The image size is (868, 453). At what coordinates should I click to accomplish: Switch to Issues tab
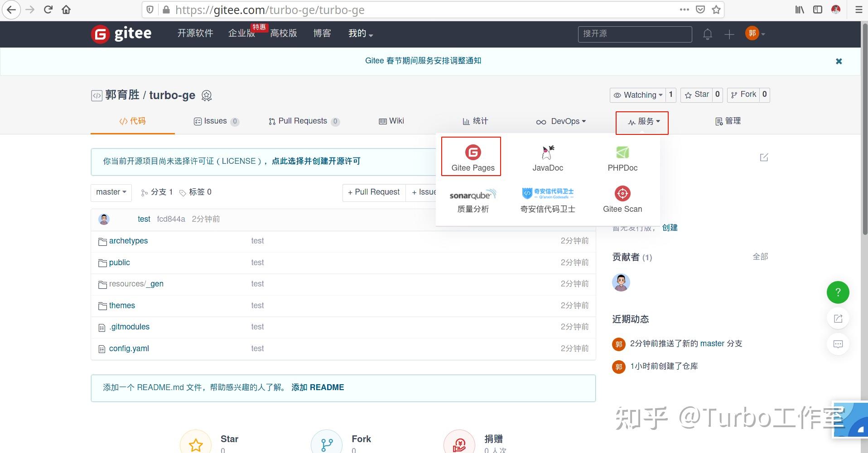point(216,121)
